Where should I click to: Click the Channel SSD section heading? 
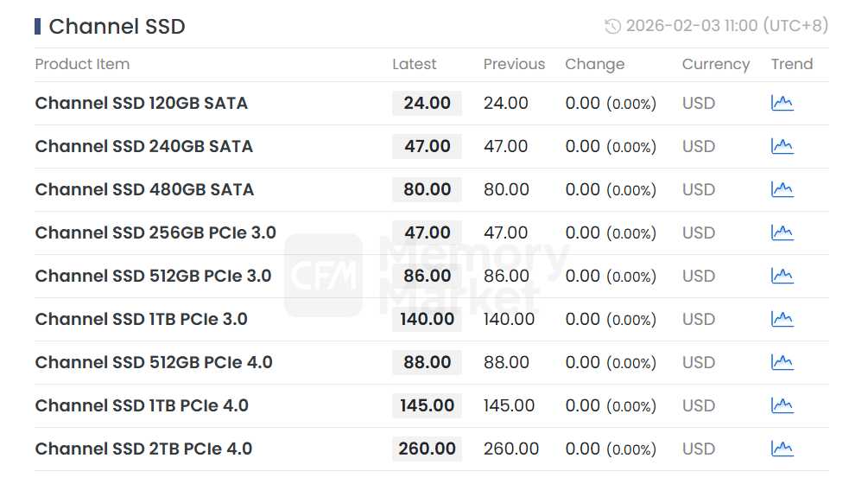tap(117, 27)
